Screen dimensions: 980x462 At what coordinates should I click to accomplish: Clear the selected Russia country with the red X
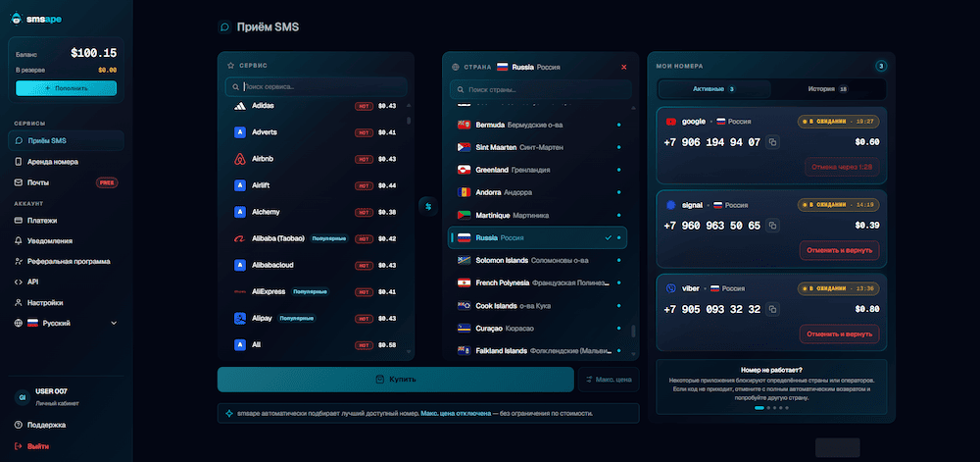point(623,67)
